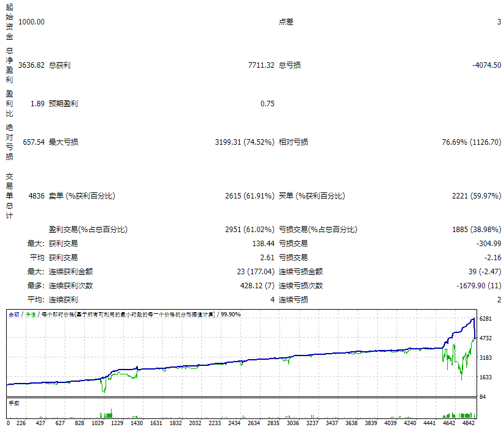The height and width of the screenshot is (430, 504).
Task: Select the 盈利比 value 1.89
Action: click(x=37, y=103)
